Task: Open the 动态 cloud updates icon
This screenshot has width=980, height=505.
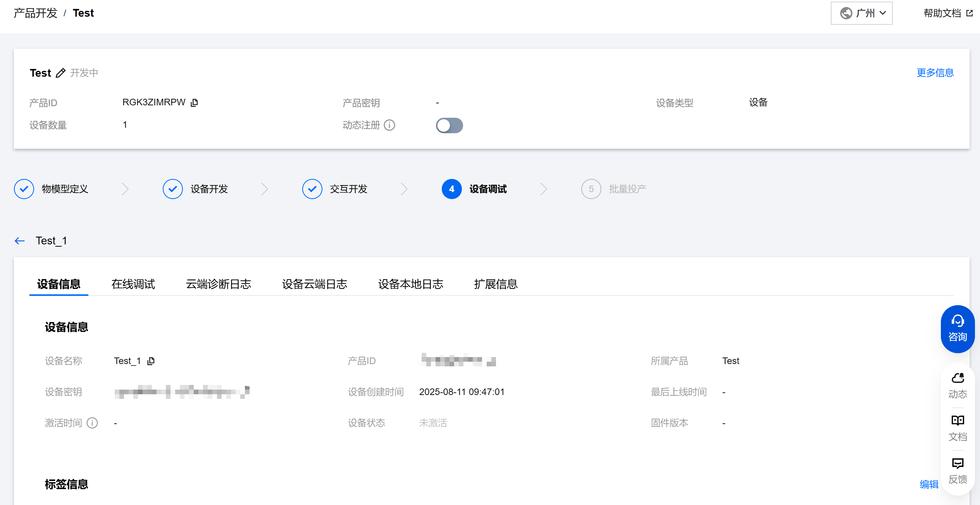Action: pos(958,385)
